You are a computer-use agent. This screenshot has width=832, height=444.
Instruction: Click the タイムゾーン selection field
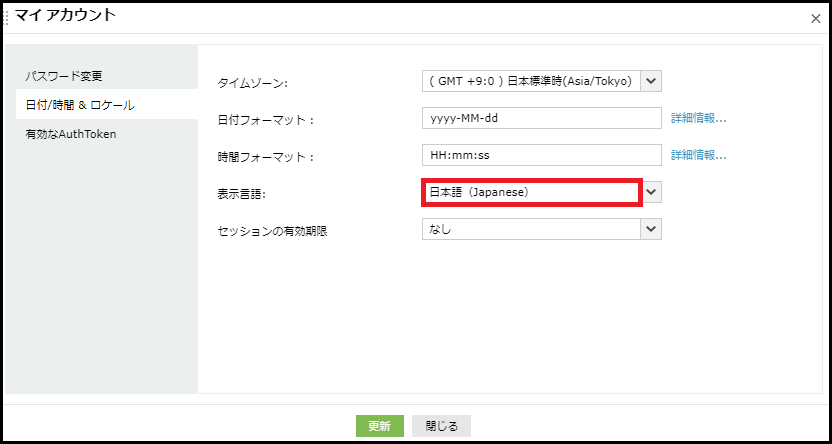tap(530, 81)
